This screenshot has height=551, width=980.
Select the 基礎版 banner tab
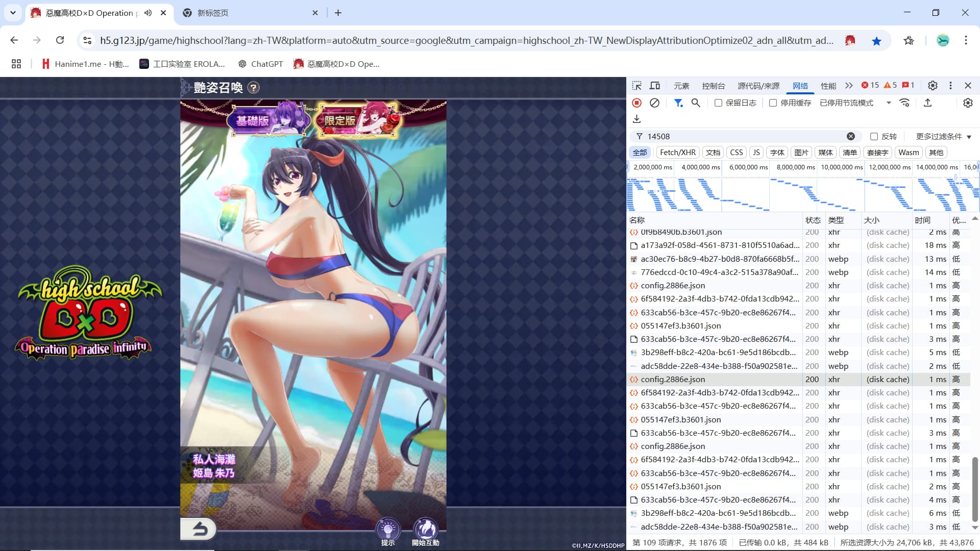[269, 120]
